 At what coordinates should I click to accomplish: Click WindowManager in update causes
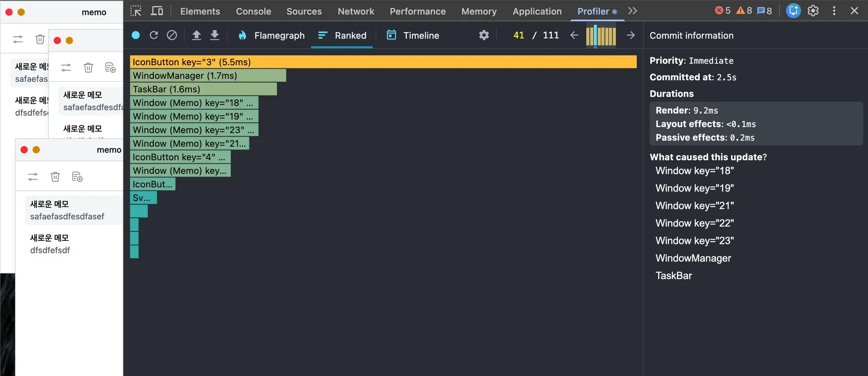(x=693, y=258)
